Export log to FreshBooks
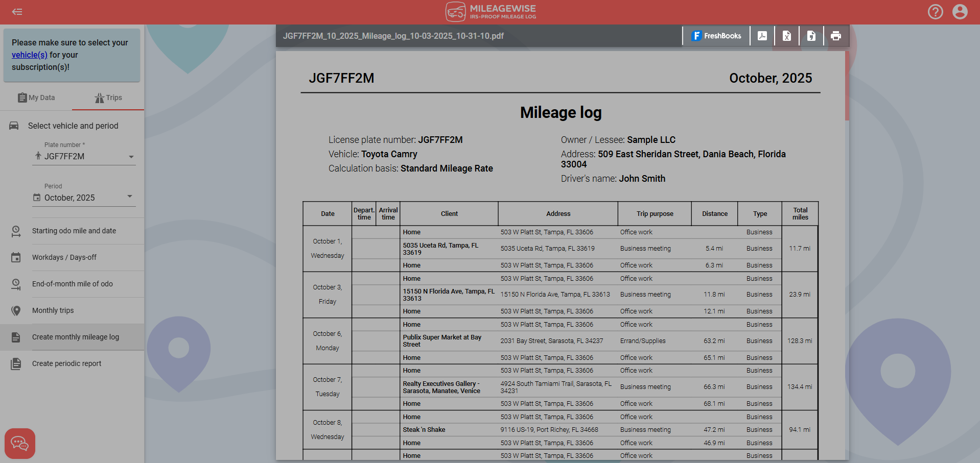 point(716,36)
